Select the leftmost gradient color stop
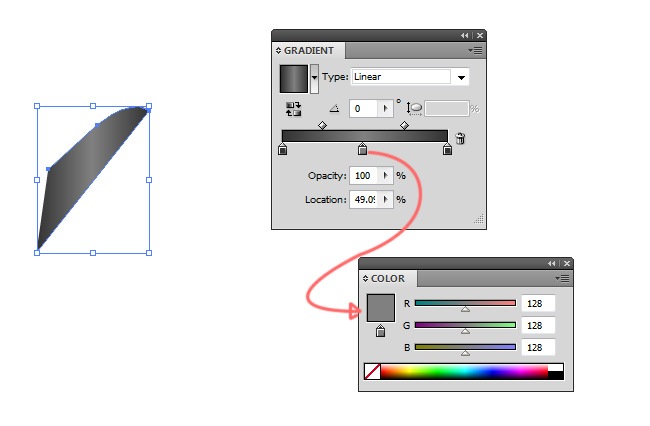650x426 pixels. (x=283, y=149)
